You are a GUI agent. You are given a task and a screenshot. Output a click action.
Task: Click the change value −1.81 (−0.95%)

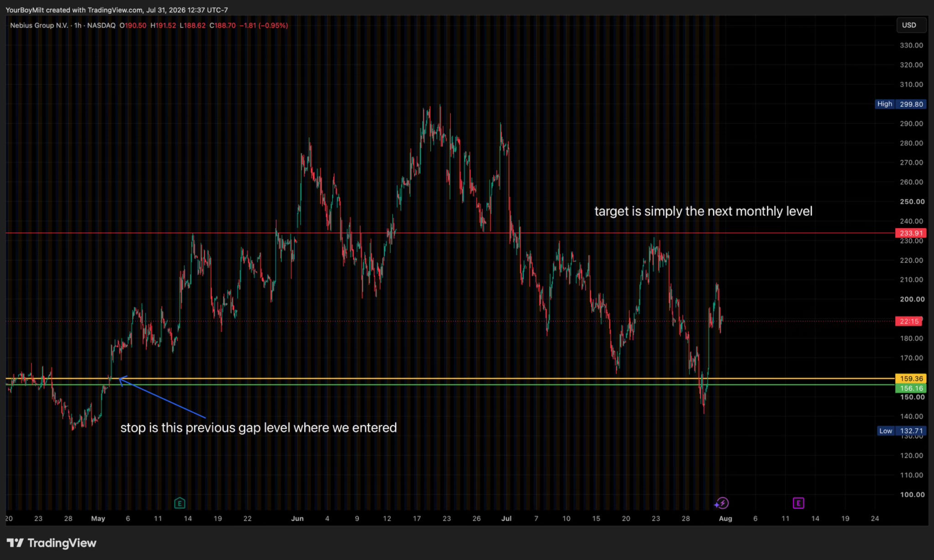264,26
